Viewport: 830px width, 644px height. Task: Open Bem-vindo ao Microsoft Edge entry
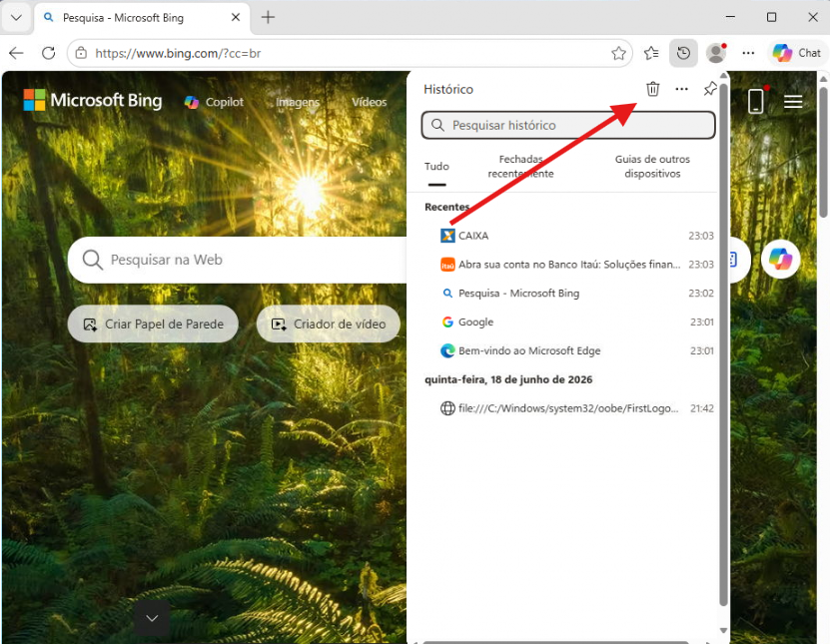pos(569,350)
